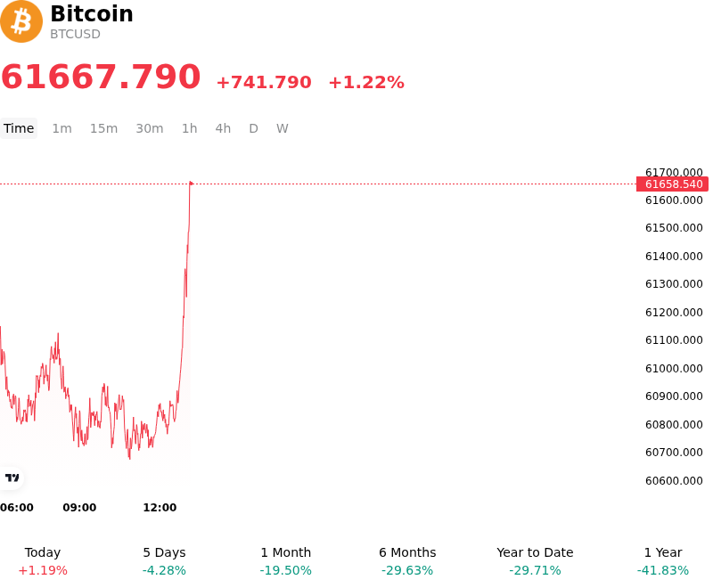Switch to the 1m interval
Screen dimensions: 713x588
[x=61, y=128]
